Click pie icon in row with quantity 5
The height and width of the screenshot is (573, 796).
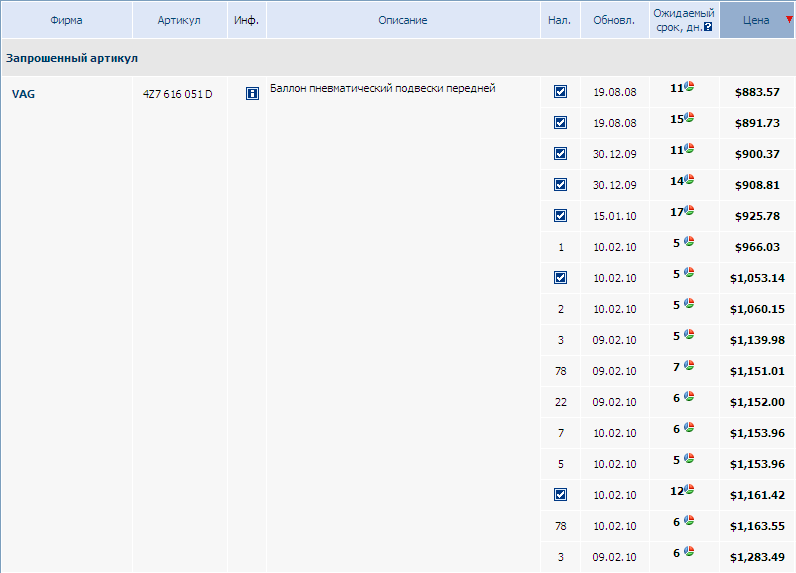click(689, 458)
